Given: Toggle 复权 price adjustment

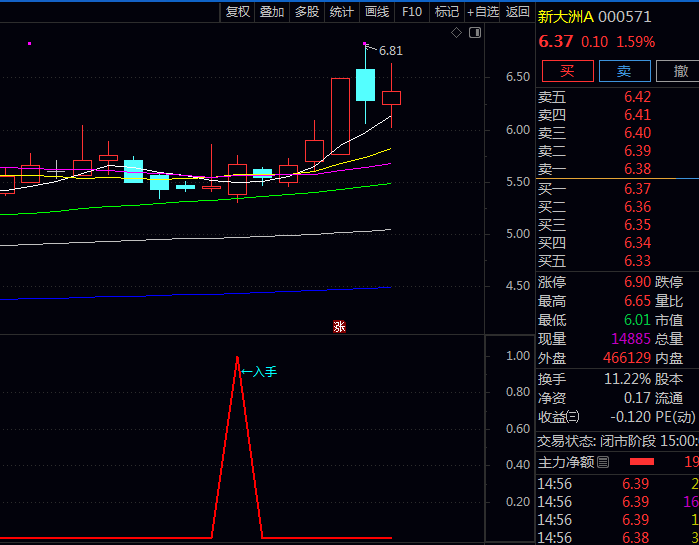Looking at the screenshot, I should click(x=238, y=12).
